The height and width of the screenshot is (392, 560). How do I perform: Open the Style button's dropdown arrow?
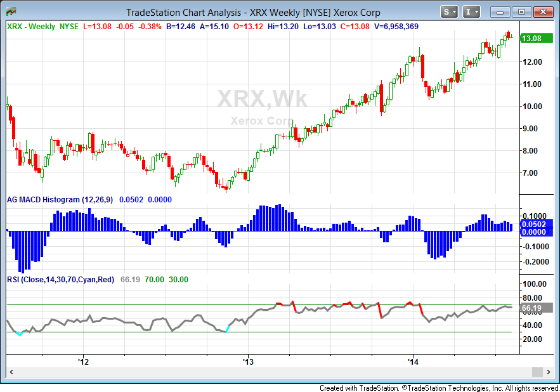click(x=454, y=11)
